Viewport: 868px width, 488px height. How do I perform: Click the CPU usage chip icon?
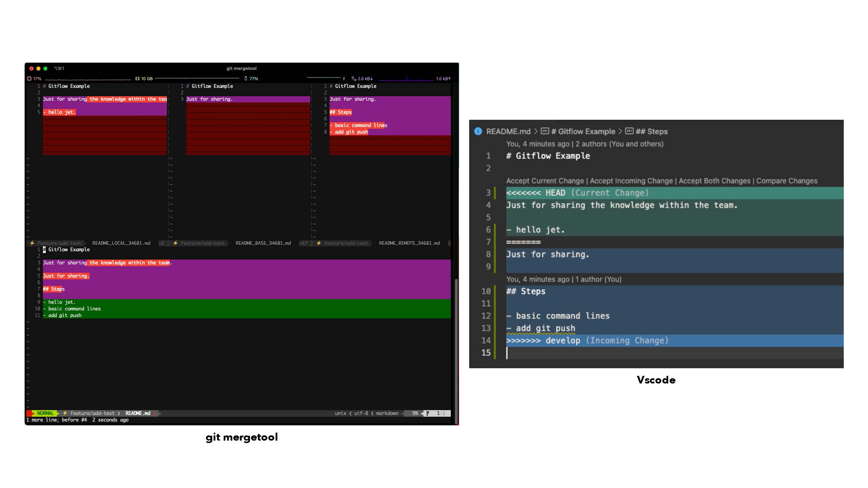(x=29, y=79)
